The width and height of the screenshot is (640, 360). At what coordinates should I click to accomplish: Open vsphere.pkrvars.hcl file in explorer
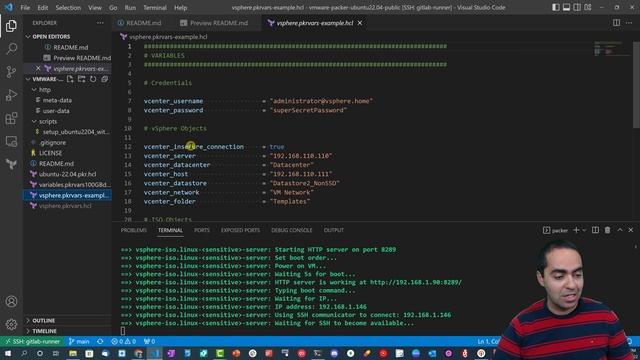click(65, 206)
